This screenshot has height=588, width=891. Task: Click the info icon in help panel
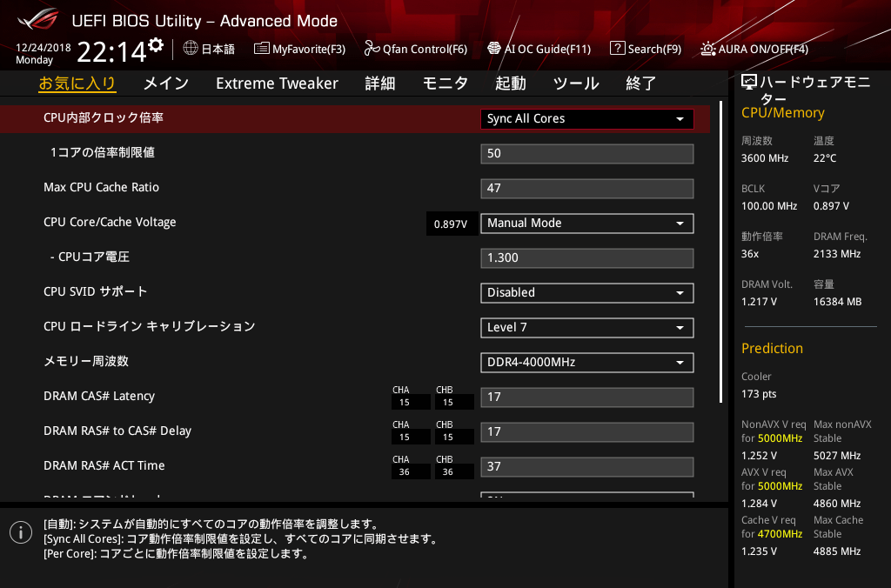point(21,532)
